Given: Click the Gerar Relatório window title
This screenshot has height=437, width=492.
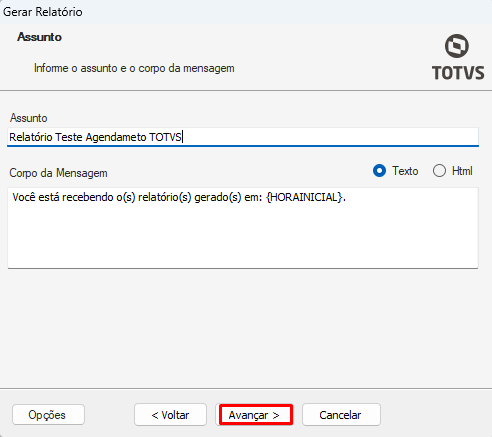Looking at the screenshot, I should click(x=43, y=12).
